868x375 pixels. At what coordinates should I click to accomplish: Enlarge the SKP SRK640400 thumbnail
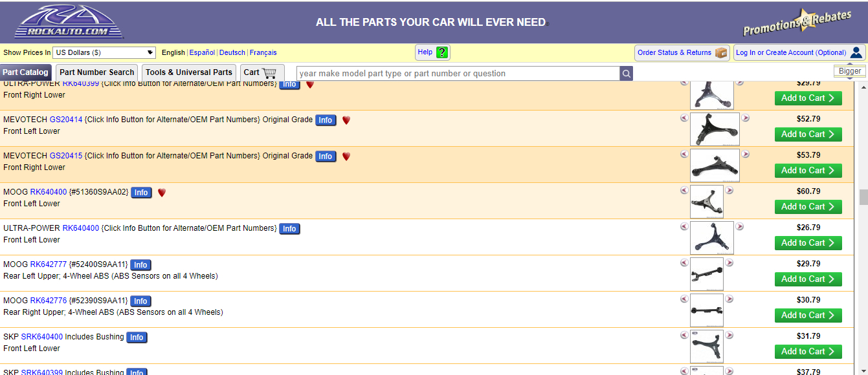pos(707,347)
